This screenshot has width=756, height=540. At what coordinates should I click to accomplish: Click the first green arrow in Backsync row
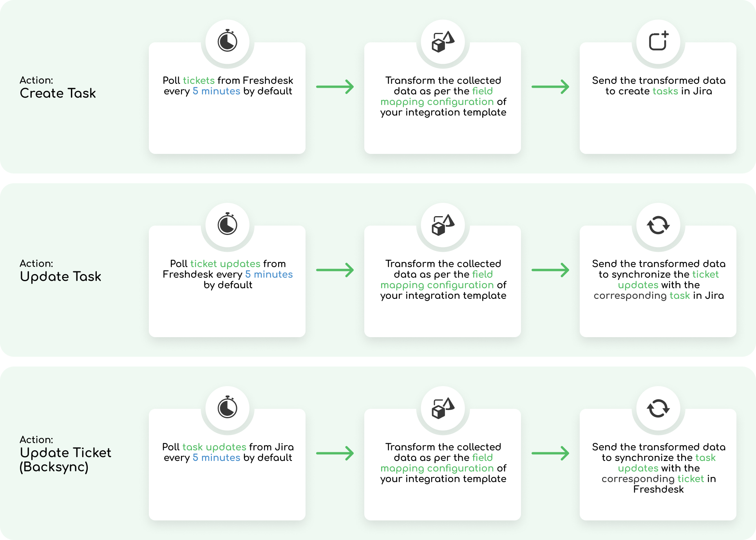point(335,453)
